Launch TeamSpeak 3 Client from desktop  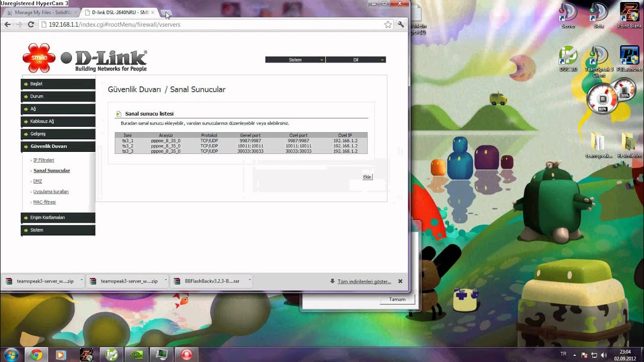pyautogui.click(x=599, y=62)
